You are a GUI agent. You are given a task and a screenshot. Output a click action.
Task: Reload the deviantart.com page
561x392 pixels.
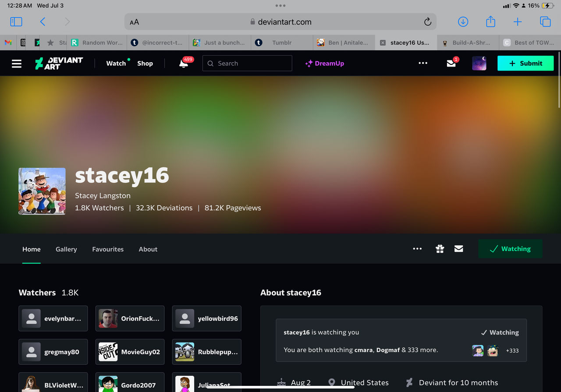click(428, 22)
